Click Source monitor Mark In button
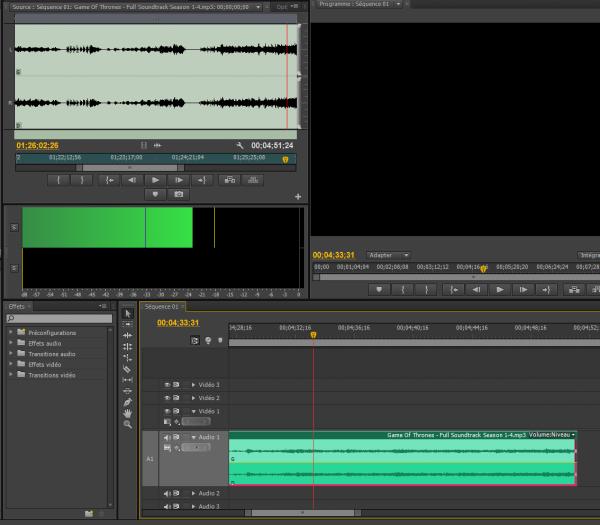 [x=59, y=180]
